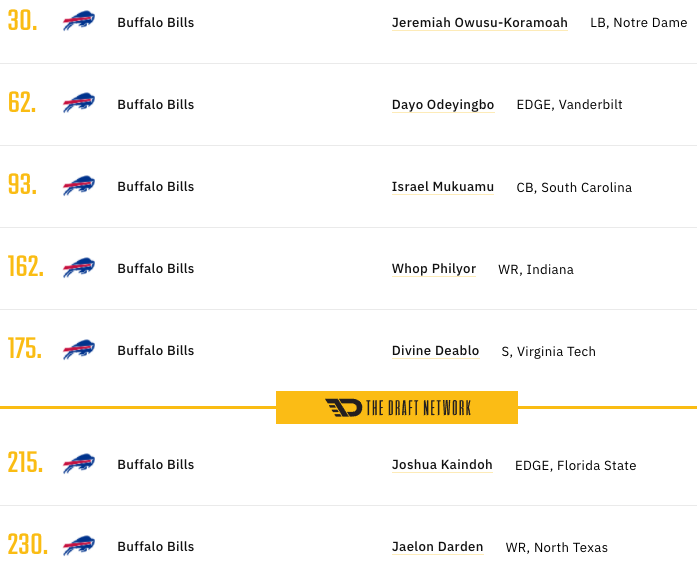Click the Bills logo beside pick 93
Viewport: 697px width, 567px height.
(x=79, y=185)
